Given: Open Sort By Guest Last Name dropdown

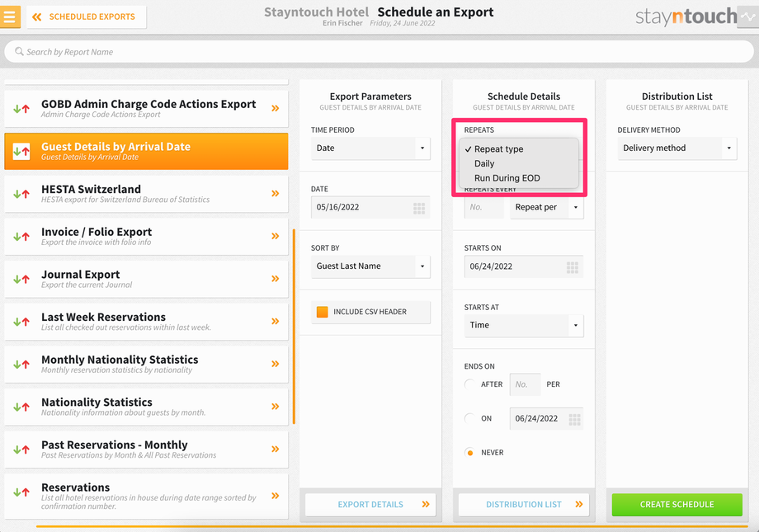Looking at the screenshot, I should tap(370, 266).
